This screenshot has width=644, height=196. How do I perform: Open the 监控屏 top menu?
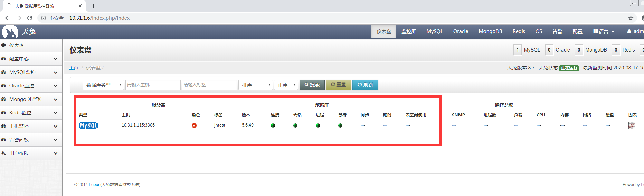pos(409,31)
